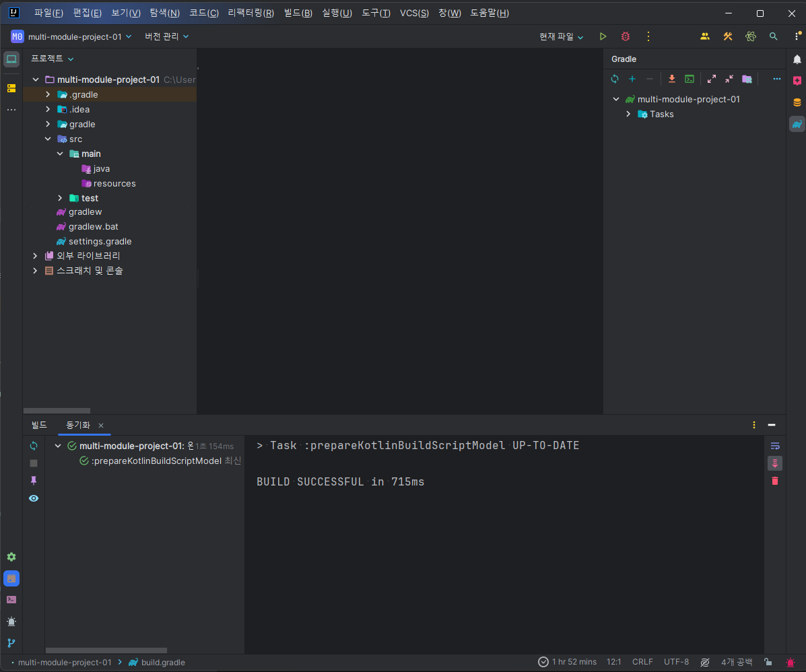Image resolution: width=806 pixels, height=672 pixels.
Task: Expand the Tasks node in Gradle panel
Action: [628, 114]
